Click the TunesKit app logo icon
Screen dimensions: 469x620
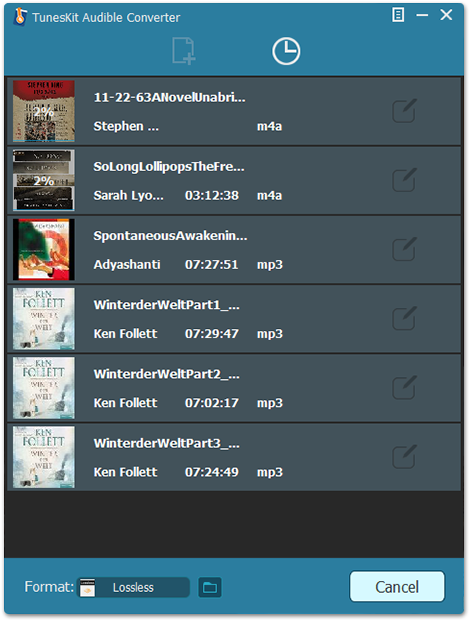[x=20, y=17]
